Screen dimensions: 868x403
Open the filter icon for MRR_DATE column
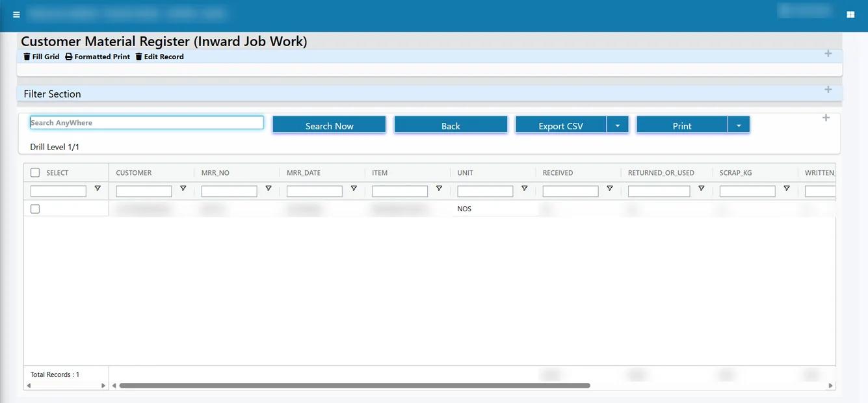coord(354,188)
